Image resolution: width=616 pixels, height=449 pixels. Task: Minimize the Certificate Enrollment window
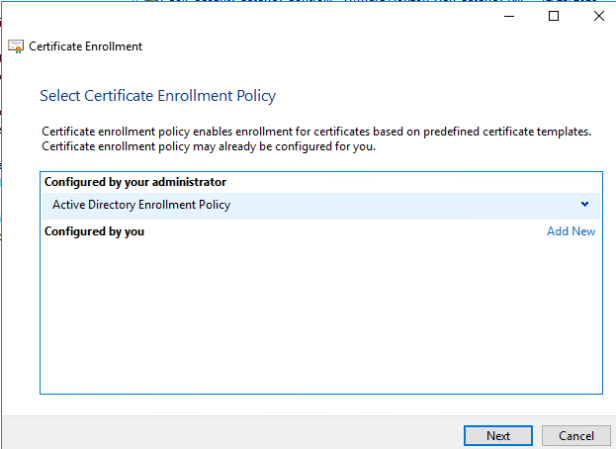[x=509, y=16]
